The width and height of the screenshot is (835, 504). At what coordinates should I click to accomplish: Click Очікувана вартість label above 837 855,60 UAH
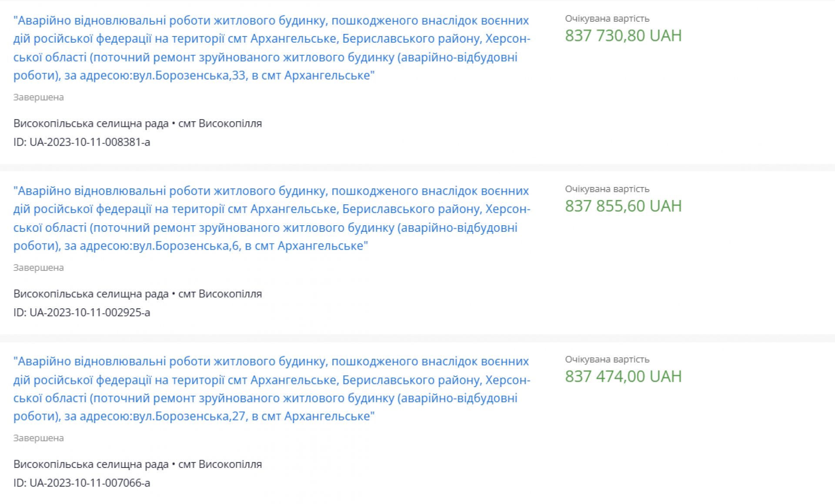(607, 189)
